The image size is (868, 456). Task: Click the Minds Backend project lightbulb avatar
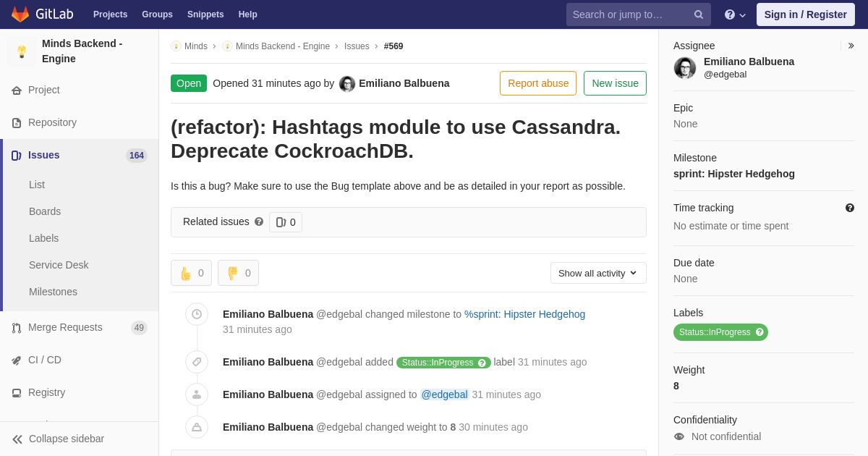[22, 51]
